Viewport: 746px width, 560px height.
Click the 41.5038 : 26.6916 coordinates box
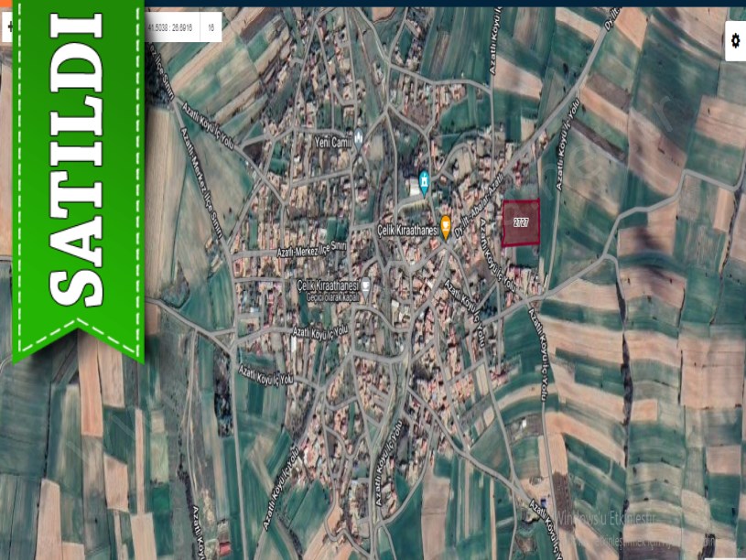tap(172, 27)
